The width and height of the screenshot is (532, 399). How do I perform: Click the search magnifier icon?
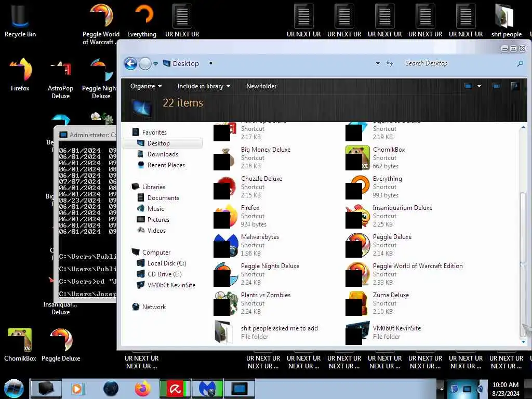coord(520,63)
